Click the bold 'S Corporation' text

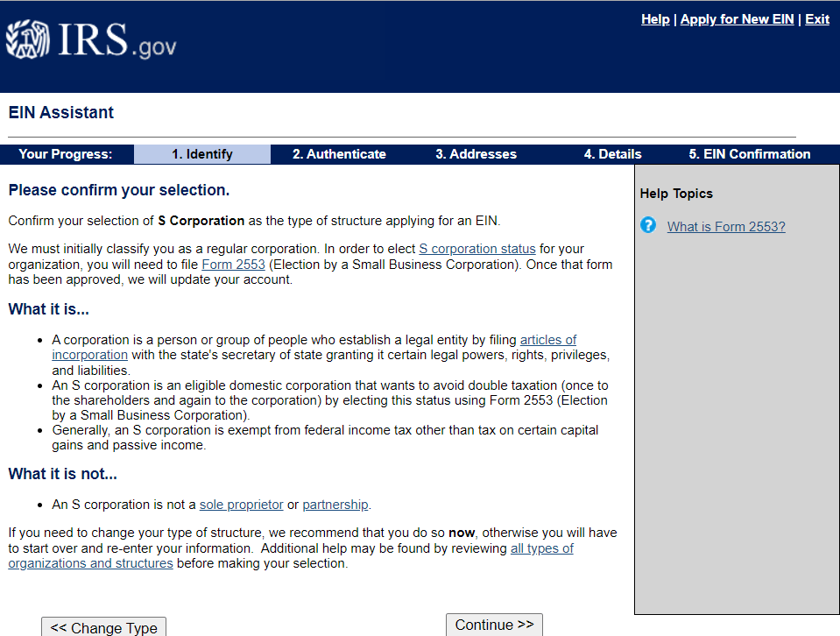click(x=201, y=221)
